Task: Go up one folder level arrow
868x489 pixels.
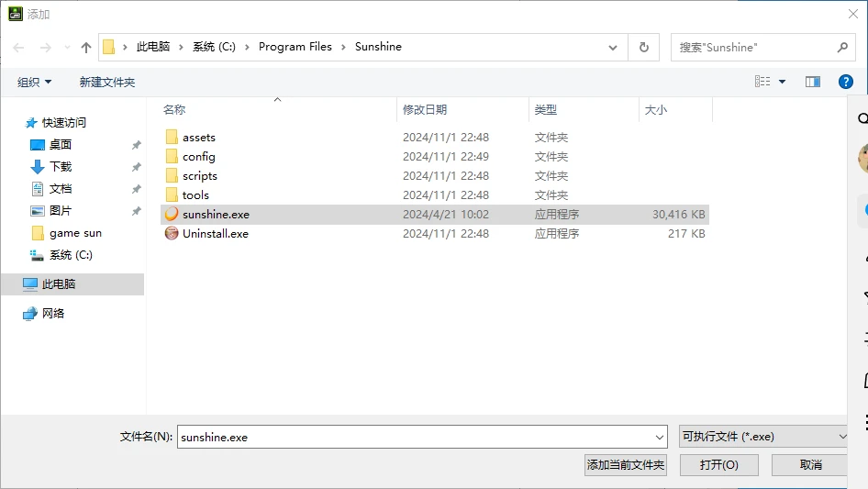Action: 86,47
